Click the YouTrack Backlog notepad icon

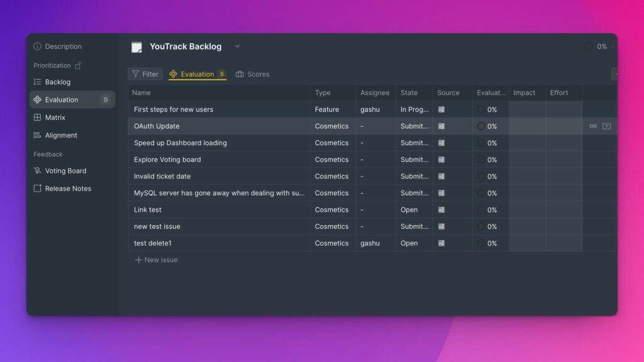(x=136, y=46)
